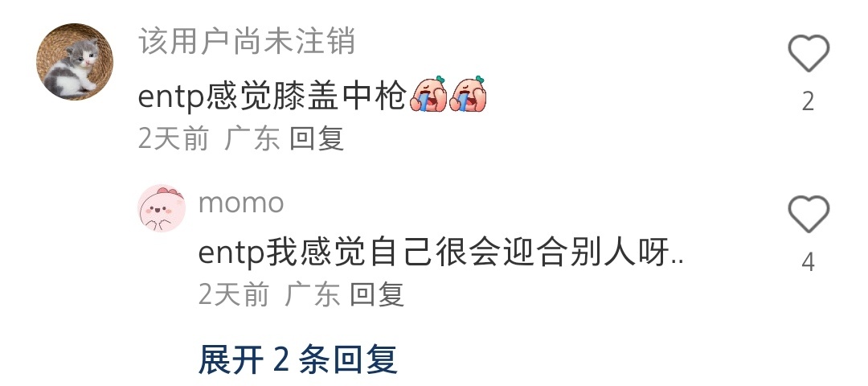Click like count 2 under first heart

(809, 102)
